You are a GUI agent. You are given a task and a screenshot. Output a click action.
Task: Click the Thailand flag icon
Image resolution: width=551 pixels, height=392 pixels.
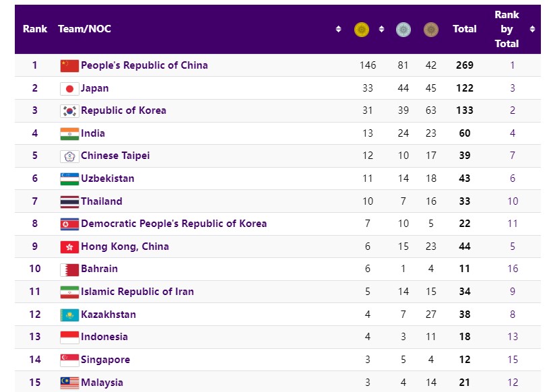point(69,201)
